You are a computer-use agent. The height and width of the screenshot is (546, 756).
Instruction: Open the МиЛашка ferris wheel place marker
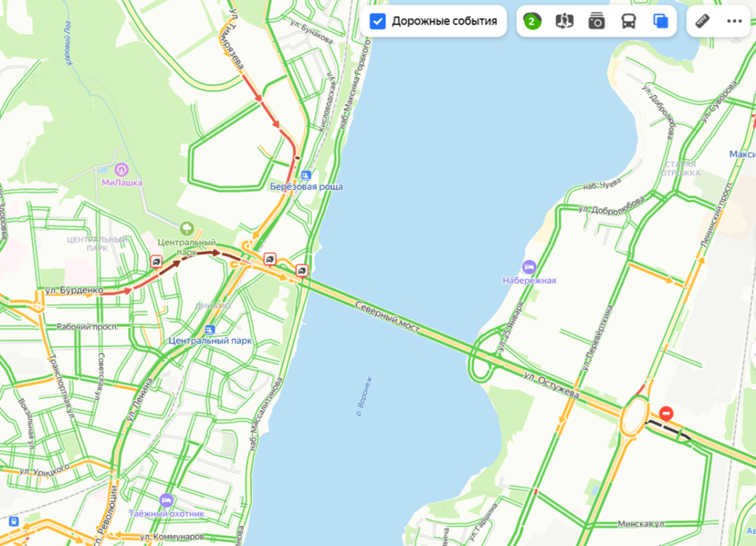click(x=121, y=170)
